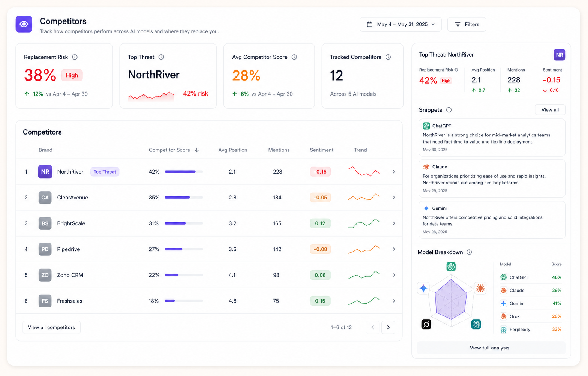Click NorthRiver trend sparkline in table
The height and width of the screenshot is (376, 588).
click(364, 171)
